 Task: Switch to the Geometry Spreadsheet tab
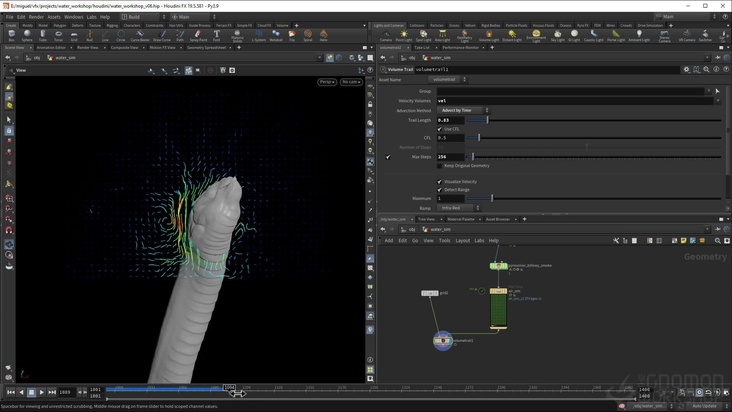tap(206, 47)
